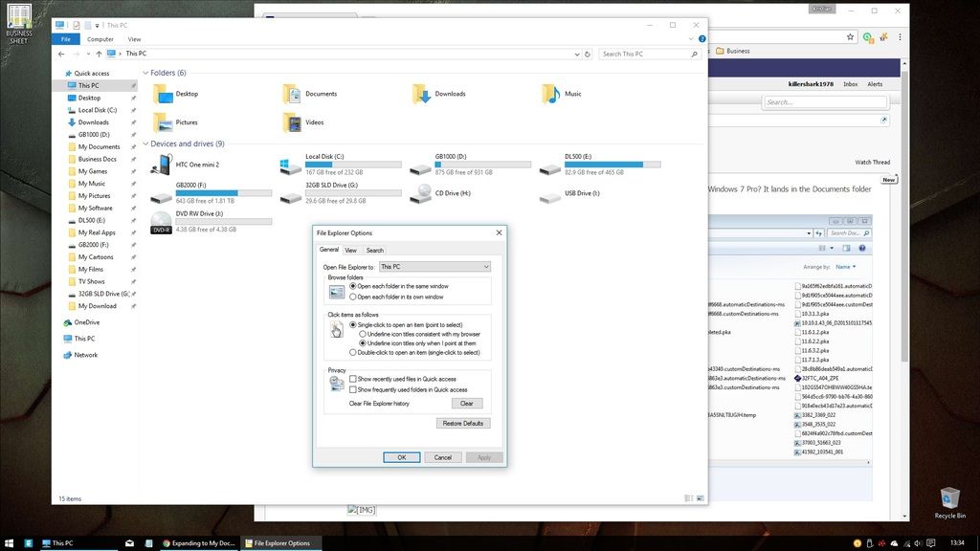Image resolution: width=980 pixels, height=551 pixels.
Task: Open Recycle Bin on desktop
Action: point(950,502)
